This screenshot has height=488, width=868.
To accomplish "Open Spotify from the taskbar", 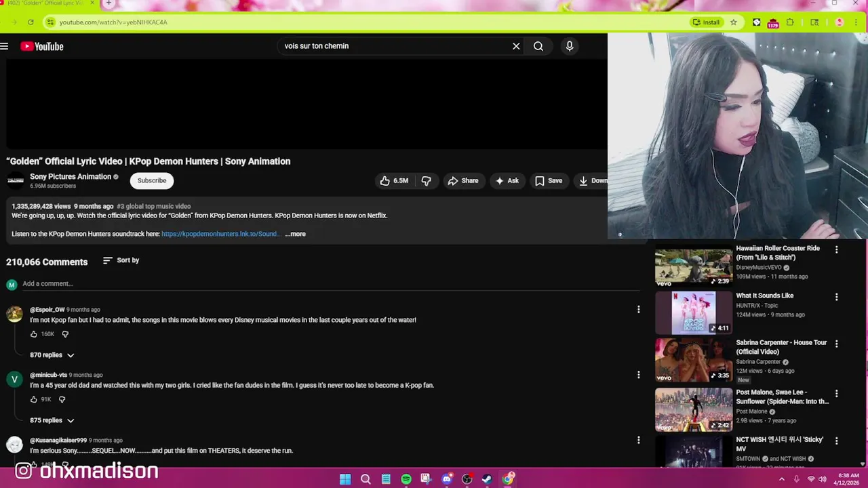I will 406,479.
